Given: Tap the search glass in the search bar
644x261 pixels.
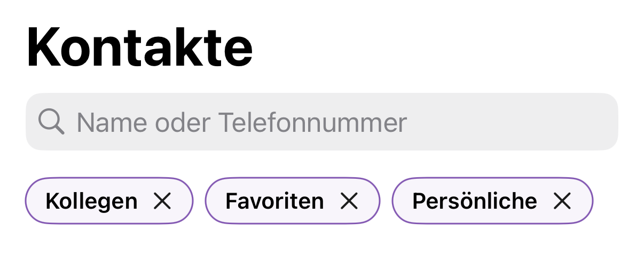Looking at the screenshot, I should coord(51,122).
